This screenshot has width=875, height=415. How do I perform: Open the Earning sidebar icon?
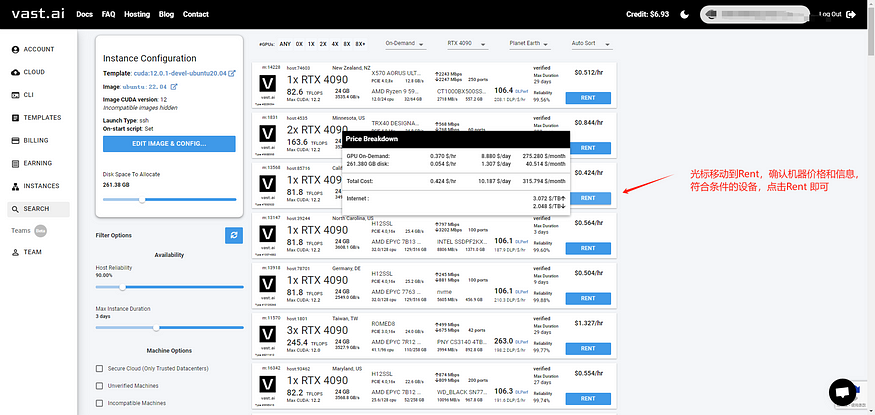click(15, 163)
